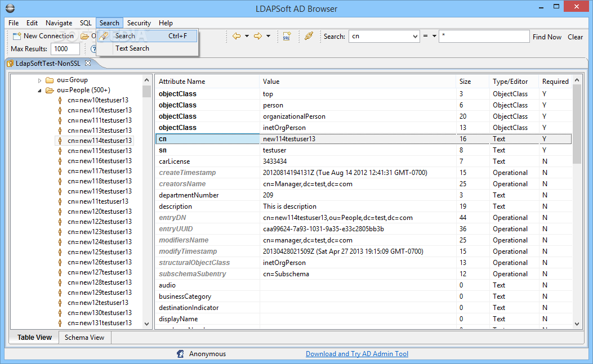Click the flashlight icon beside the Search menu entry

pos(104,36)
